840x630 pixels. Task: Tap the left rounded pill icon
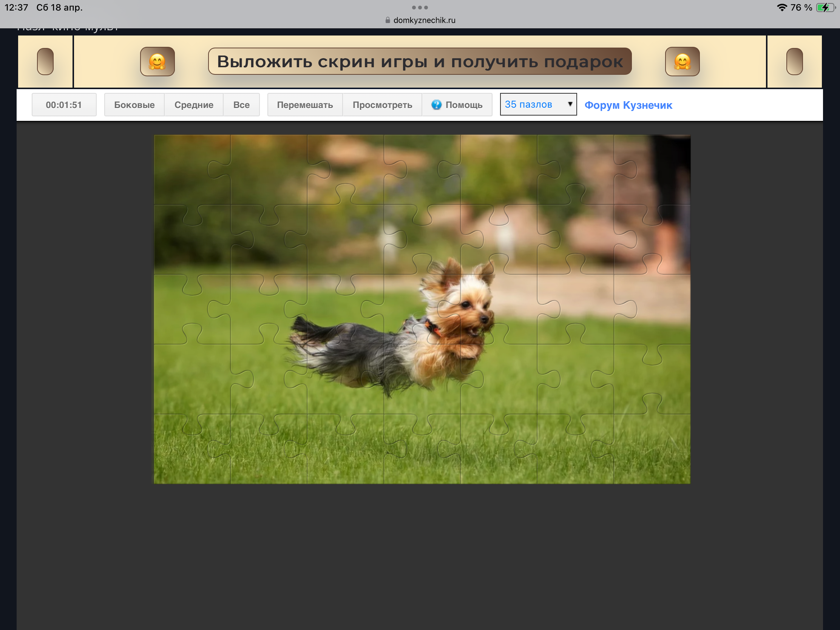coord(45,62)
